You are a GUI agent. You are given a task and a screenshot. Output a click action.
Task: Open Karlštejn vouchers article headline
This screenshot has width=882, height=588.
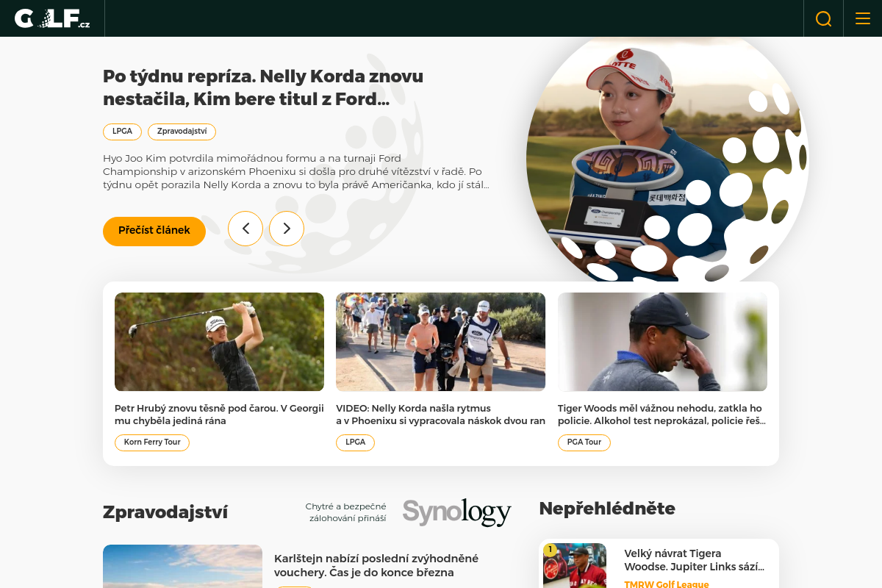click(376, 566)
